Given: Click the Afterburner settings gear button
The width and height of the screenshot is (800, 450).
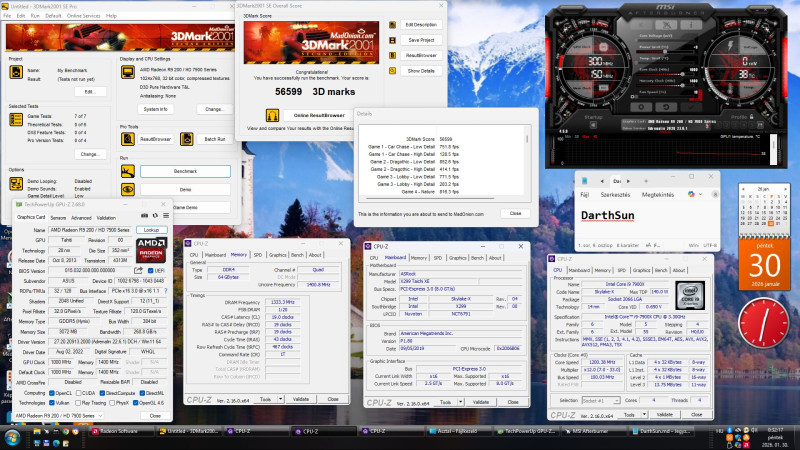Looking at the screenshot, I should 641,107.
